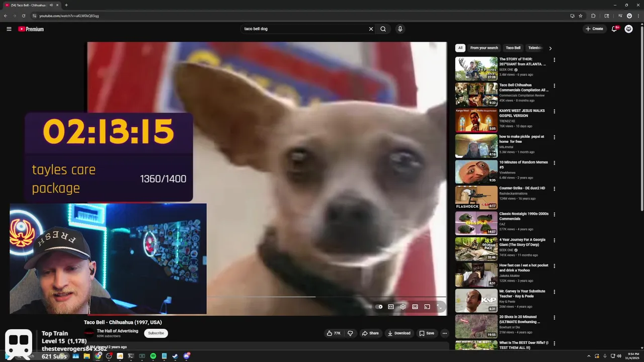The height and width of the screenshot is (362, 644).
Task: Open options for Taco Bell Chihuahua Compilation
Action: 554,85
